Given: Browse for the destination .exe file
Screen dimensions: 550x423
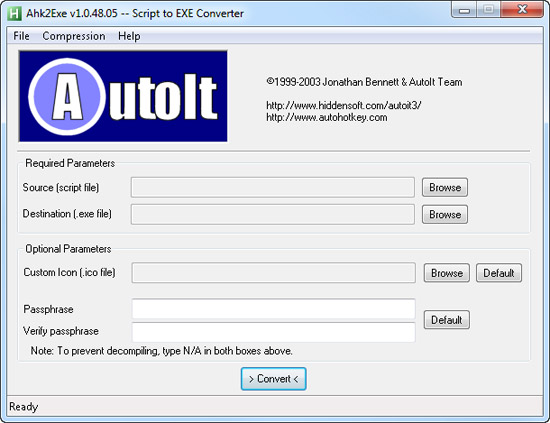Looking at the screenshot, I should pos(445,214).
